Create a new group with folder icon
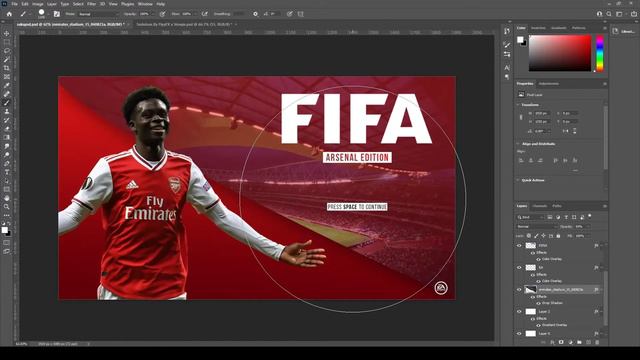Image resolution: width=640 pixels, height=360 pixels. 579,342
